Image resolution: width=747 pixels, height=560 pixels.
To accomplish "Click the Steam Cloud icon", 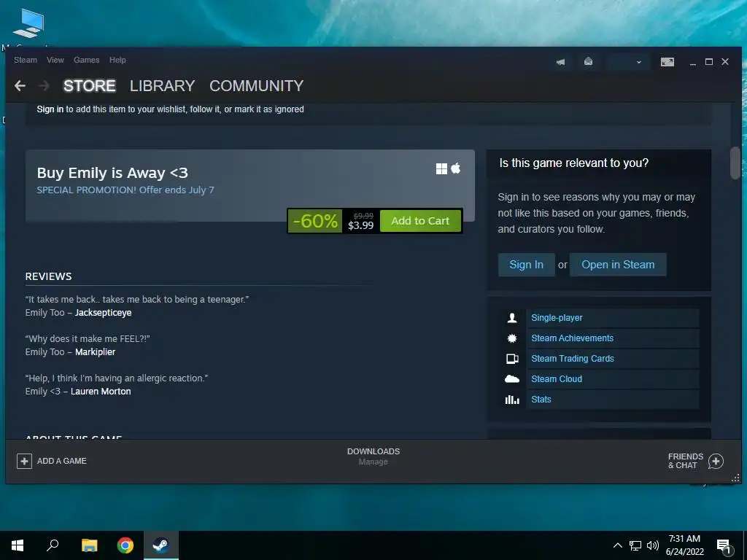I will 512,379.
